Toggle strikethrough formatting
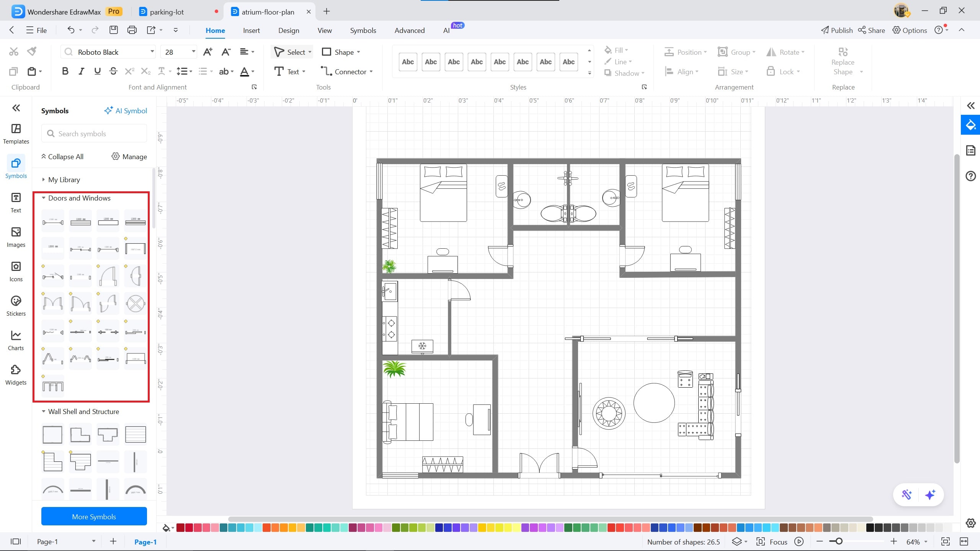Viewport: 980px width, 551px height. point(113,71)
